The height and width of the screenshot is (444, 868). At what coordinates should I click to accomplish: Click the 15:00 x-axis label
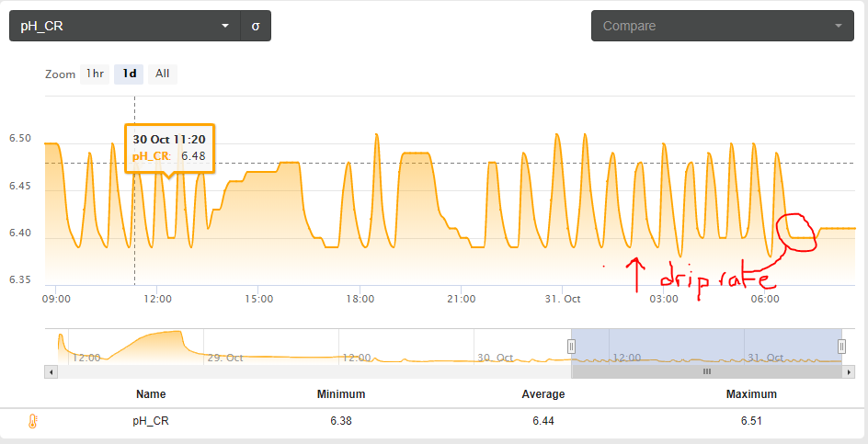(258, 299)
